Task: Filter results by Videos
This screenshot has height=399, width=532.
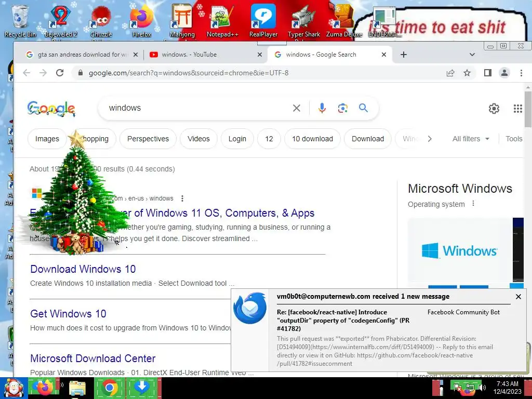Action: tap(198, 139)
